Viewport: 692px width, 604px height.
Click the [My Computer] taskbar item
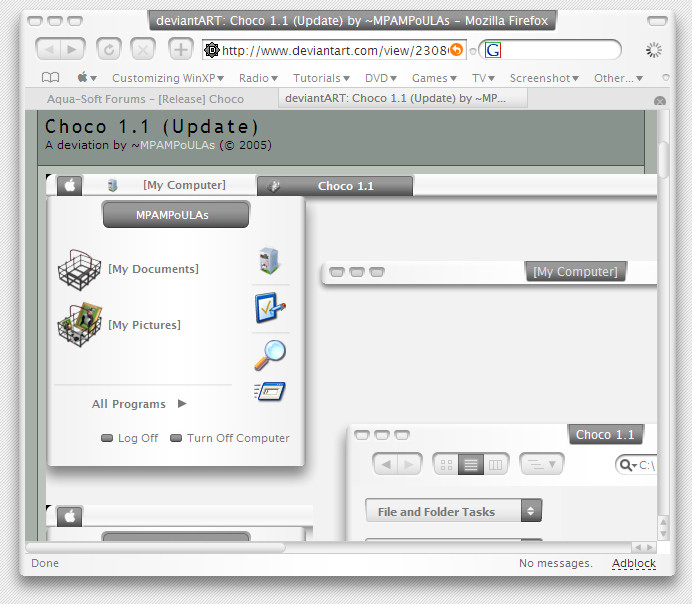(x=168, y=185)
